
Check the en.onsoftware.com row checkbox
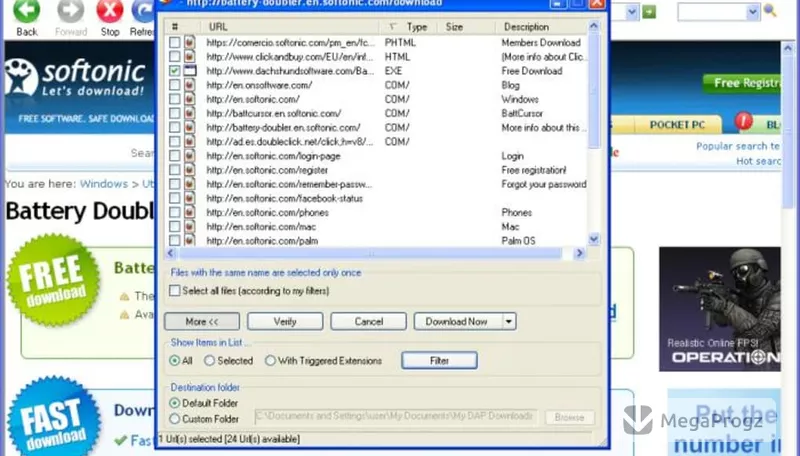(174, 85)
